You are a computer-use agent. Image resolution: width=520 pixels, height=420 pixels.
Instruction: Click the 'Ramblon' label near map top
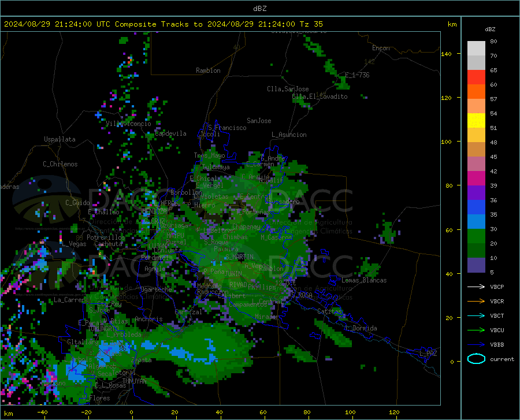tap(208, 70)
